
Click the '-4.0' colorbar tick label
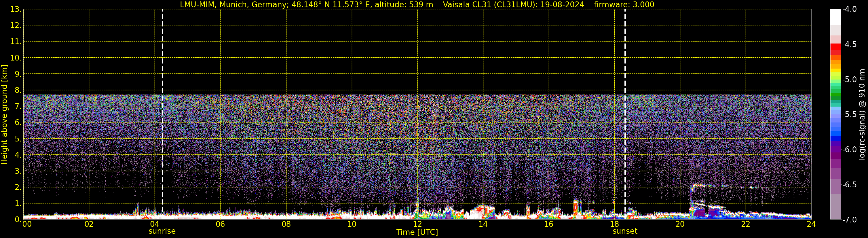[849, 10]
